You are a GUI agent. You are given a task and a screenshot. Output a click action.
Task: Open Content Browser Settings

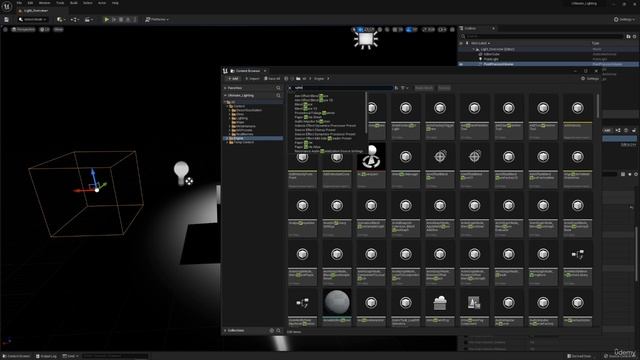pyautogui.click(x=590, y=78)
